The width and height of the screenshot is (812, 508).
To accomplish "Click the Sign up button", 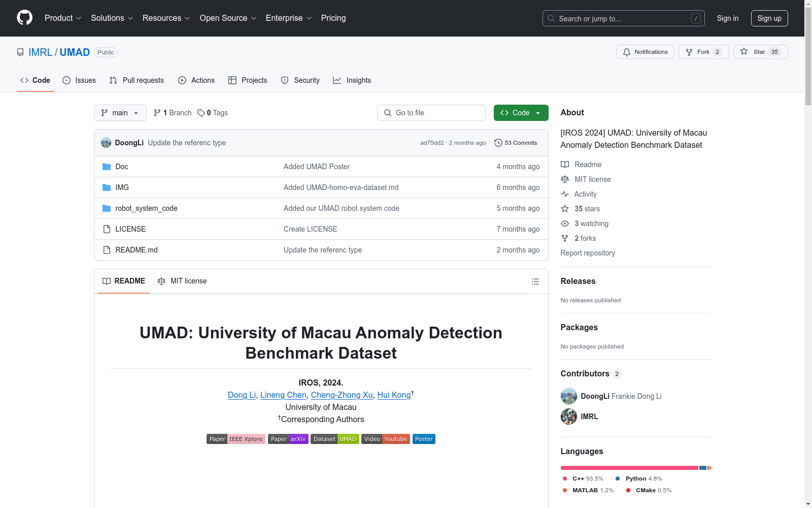I will tap(769, 18).
